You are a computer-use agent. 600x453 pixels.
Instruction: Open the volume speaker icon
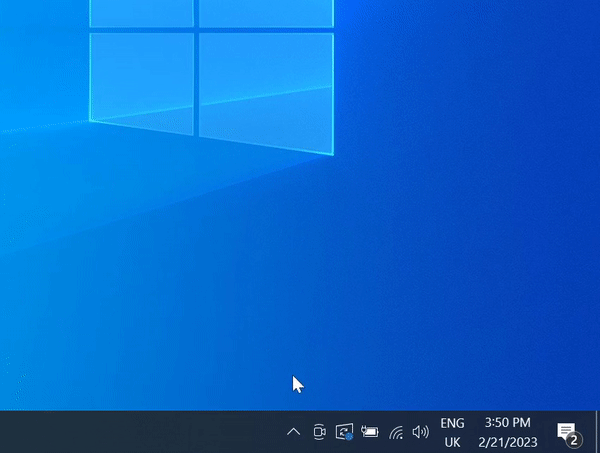421,432
